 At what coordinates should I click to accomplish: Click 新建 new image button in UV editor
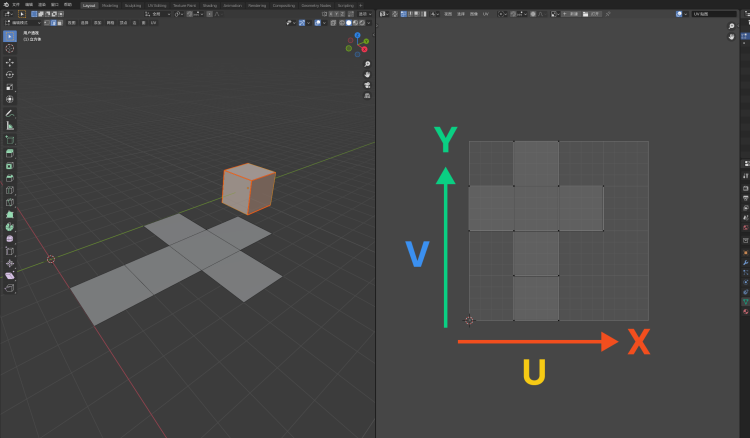[571, 14]
